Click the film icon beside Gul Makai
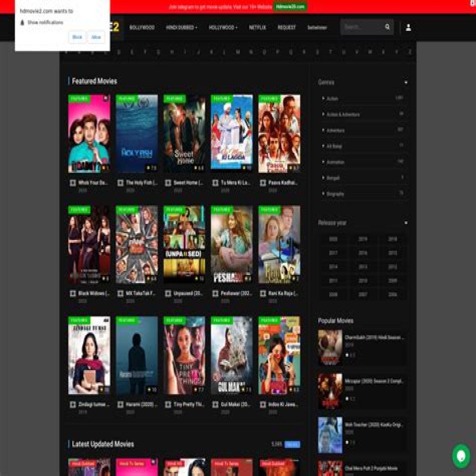This screenshot has width=476, height=476. click(215, 405)
